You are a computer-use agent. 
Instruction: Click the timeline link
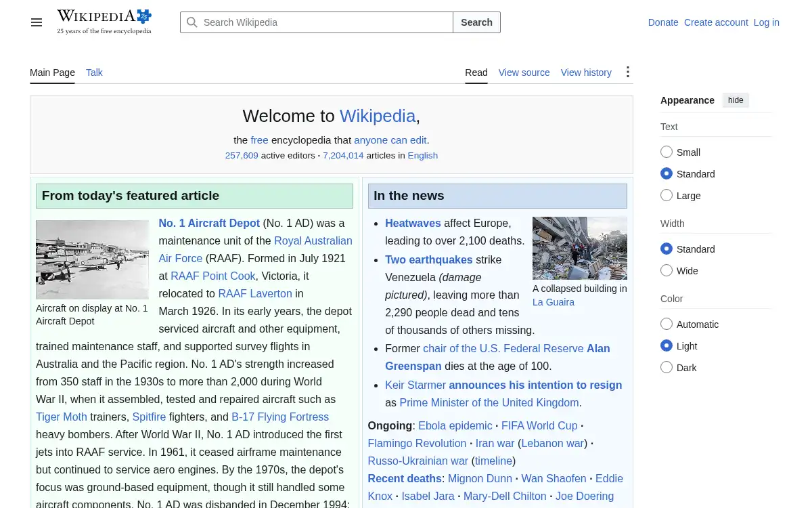[x=493, y=461]
